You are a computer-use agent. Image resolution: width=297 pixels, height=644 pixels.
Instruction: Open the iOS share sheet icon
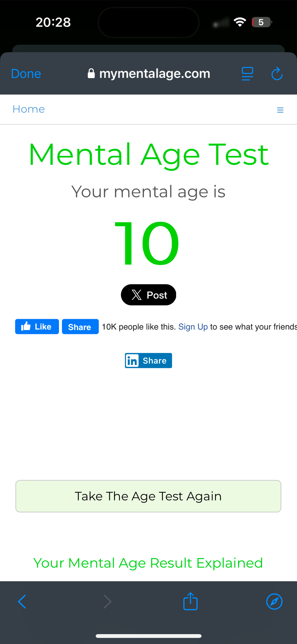(190, 601)
